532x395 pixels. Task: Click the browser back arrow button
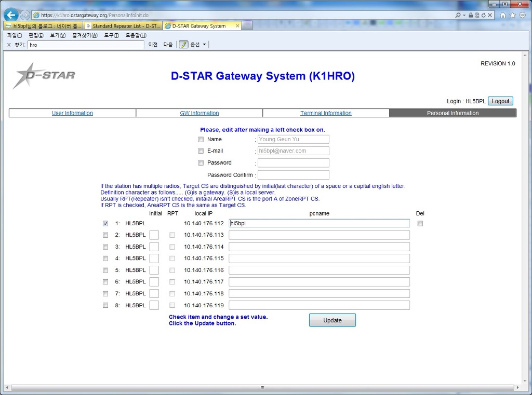pyautogui.click(x=11, y=15)
